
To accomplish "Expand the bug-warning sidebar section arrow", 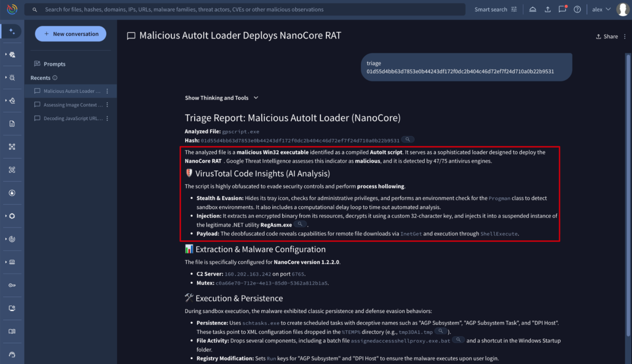I will click(x=6, y=54).
